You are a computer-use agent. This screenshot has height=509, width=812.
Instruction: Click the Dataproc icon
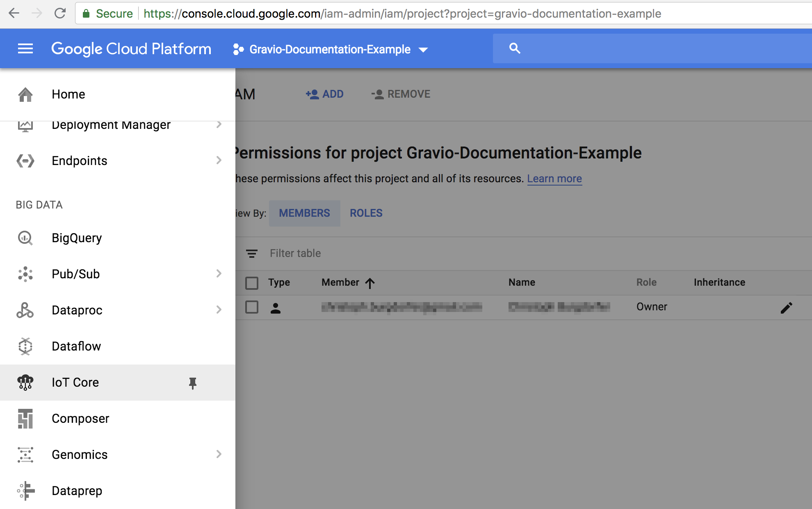pos(25,310)
